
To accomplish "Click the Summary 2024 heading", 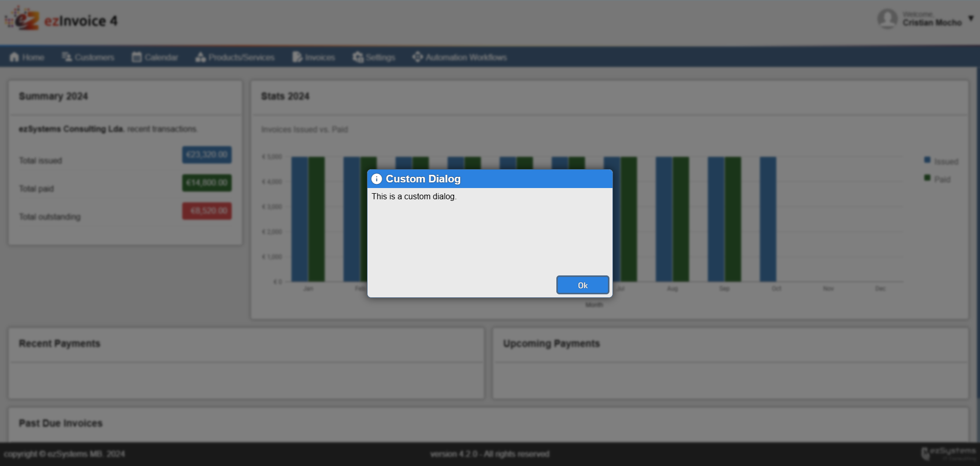I will tap(54, 97).
